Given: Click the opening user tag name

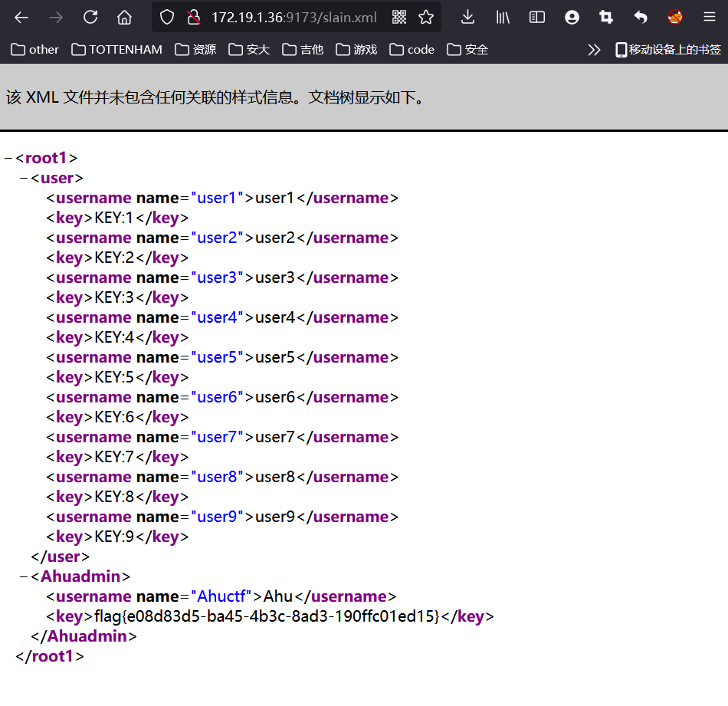Looking at the screenshot, I should 57,178.
